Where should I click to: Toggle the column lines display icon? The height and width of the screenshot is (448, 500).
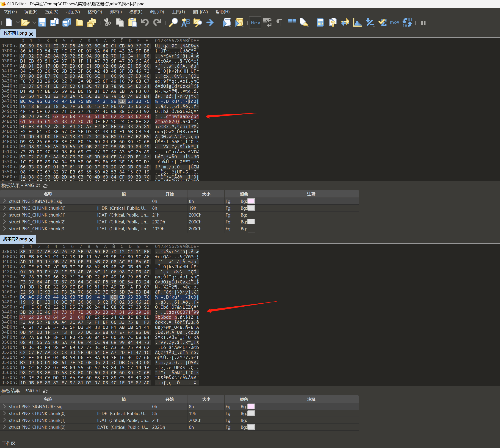tap(292, 22)
